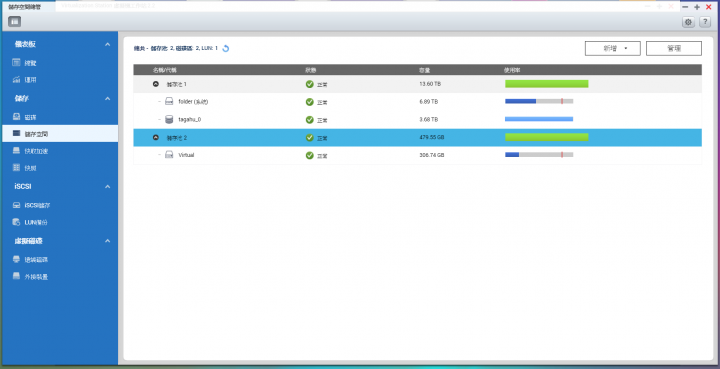
Task: Collapse the Storage Pool 2 row arrow
Action: pos(156,137)
